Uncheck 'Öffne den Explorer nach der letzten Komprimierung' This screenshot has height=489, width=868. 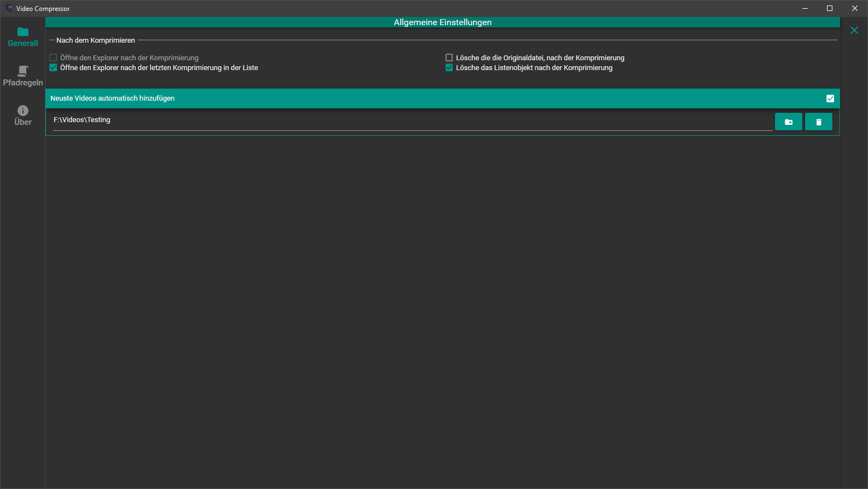click(53, 67)
